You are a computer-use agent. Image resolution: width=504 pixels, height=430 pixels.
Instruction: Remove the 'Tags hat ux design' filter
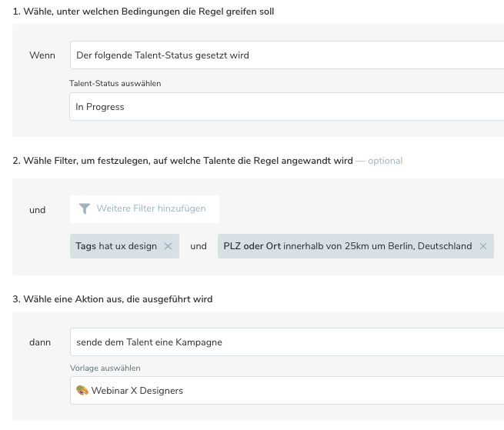pos(168,246)
